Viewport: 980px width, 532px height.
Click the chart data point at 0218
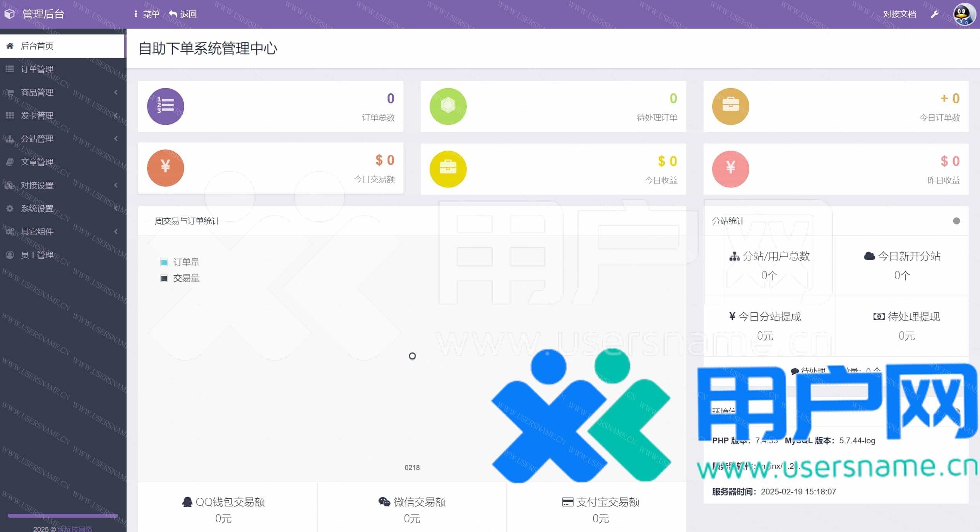click(412, 356)
